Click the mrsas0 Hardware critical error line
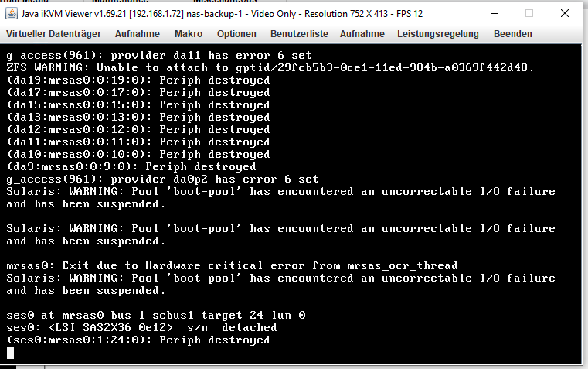Image resolution: width=588 pixels, height=369 pixels. point(232,266)
